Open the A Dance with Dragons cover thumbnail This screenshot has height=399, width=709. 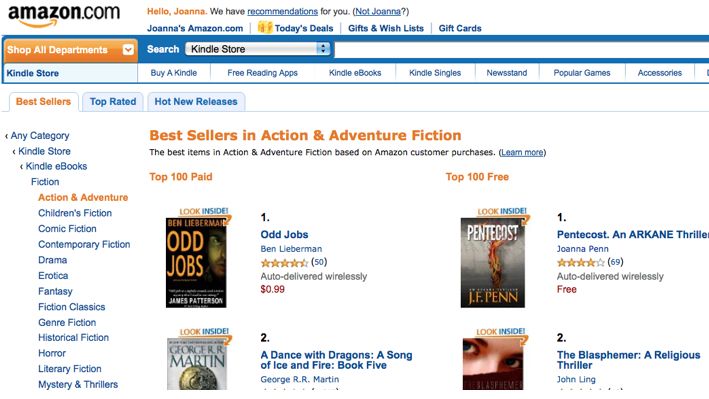point(197,363)
